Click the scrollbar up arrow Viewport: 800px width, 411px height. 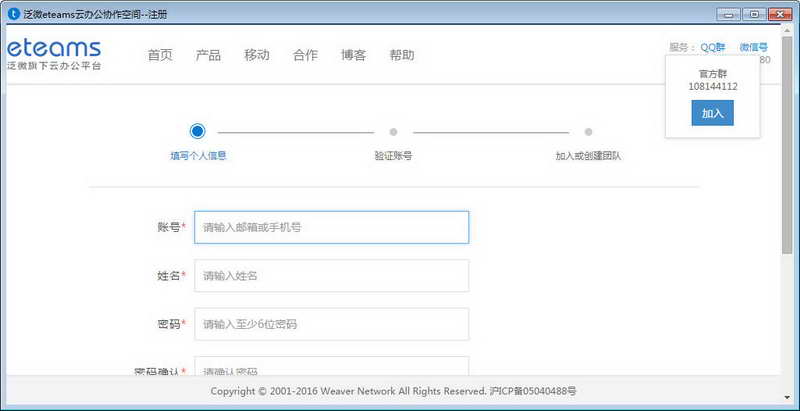(x=787, y=30)
